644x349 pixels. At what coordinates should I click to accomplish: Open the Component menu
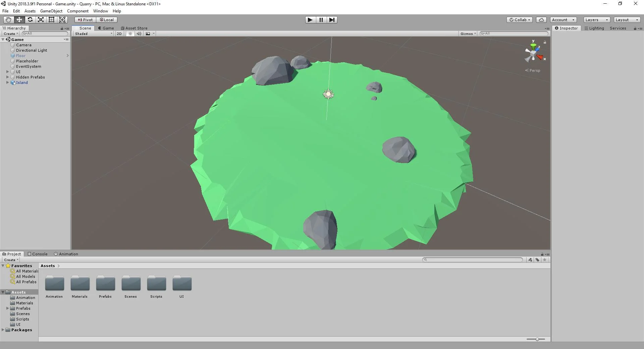(78, 11)
